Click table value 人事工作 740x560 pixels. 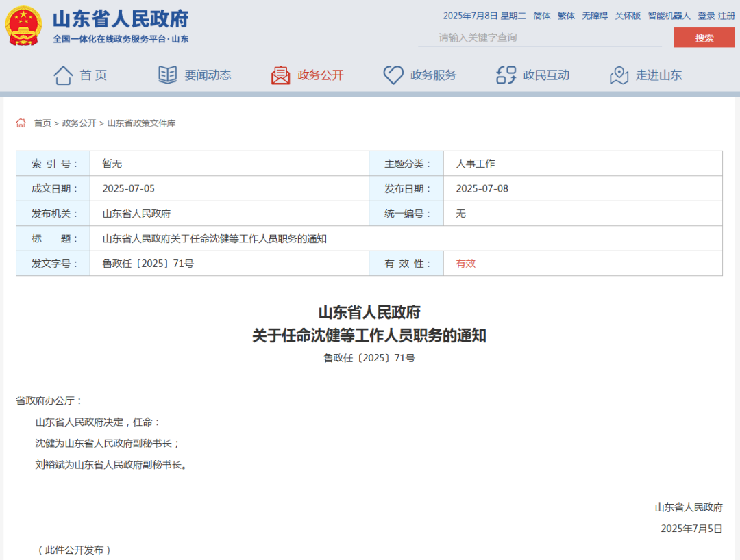coord(476,164)
